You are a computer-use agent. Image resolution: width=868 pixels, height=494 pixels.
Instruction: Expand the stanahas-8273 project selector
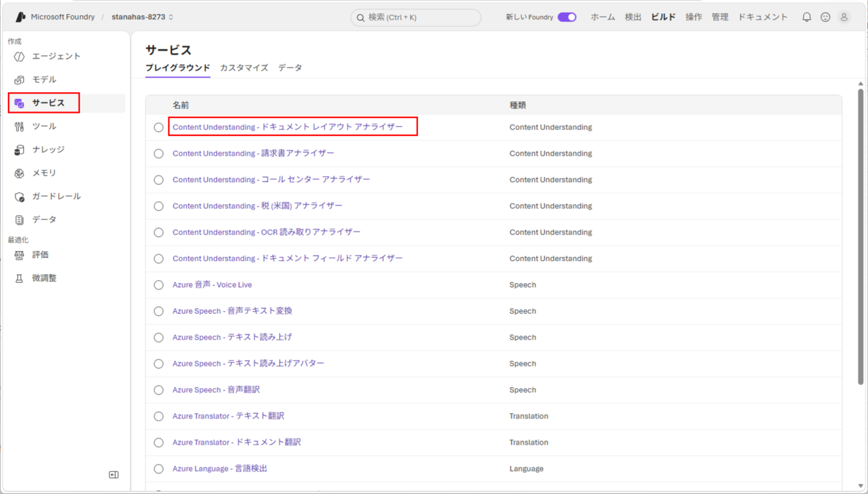142,17
